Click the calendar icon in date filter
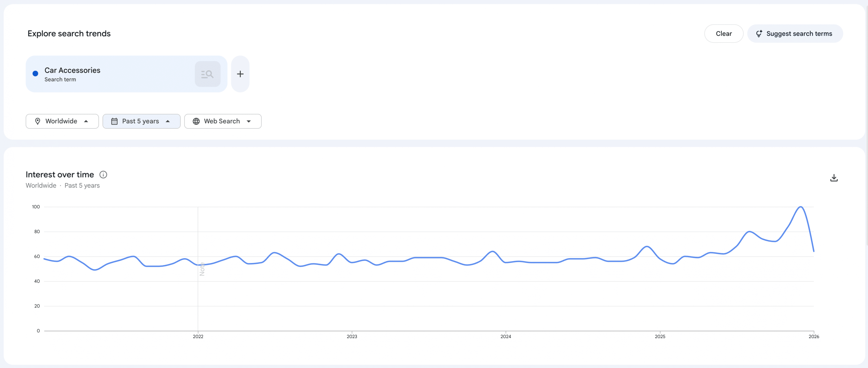Viewport: 868px width, 368px height. pos(115,121)
